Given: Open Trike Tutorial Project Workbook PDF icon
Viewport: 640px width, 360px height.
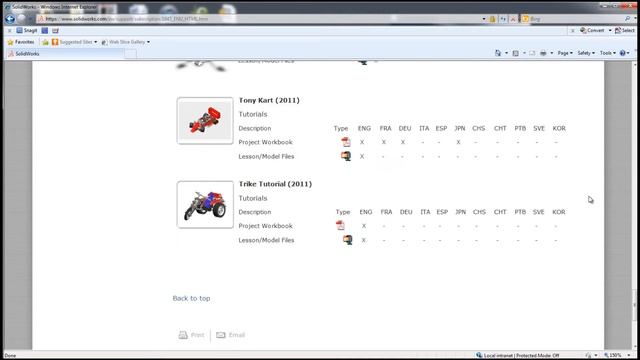Looking at the screenshot, I should click(x=340, y=225).
